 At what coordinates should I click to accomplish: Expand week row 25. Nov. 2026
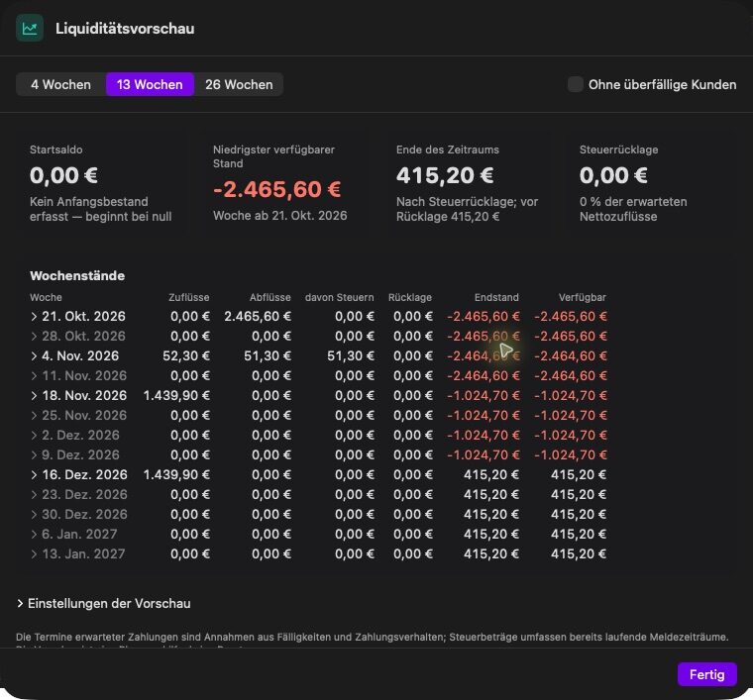pos(34,416)
